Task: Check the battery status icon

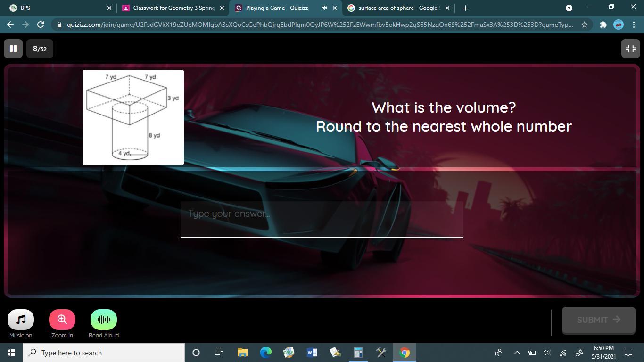Action: click(x=532, y=353)
